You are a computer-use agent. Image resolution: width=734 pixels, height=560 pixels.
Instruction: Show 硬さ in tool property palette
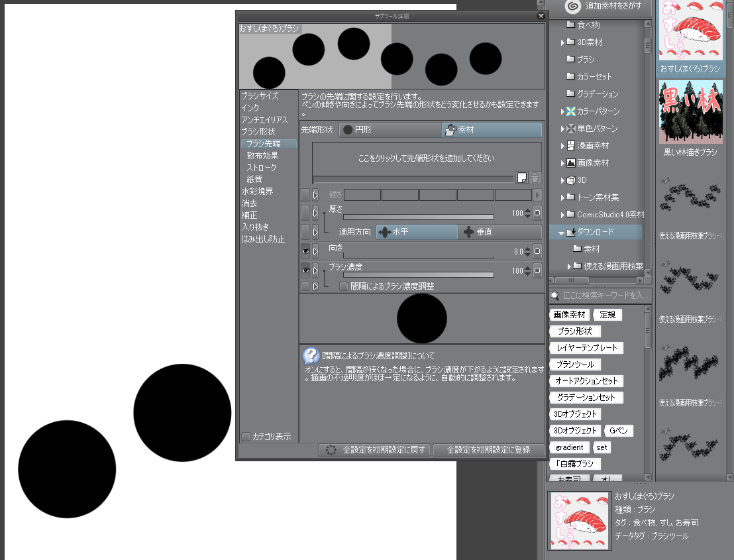point(305,194)
